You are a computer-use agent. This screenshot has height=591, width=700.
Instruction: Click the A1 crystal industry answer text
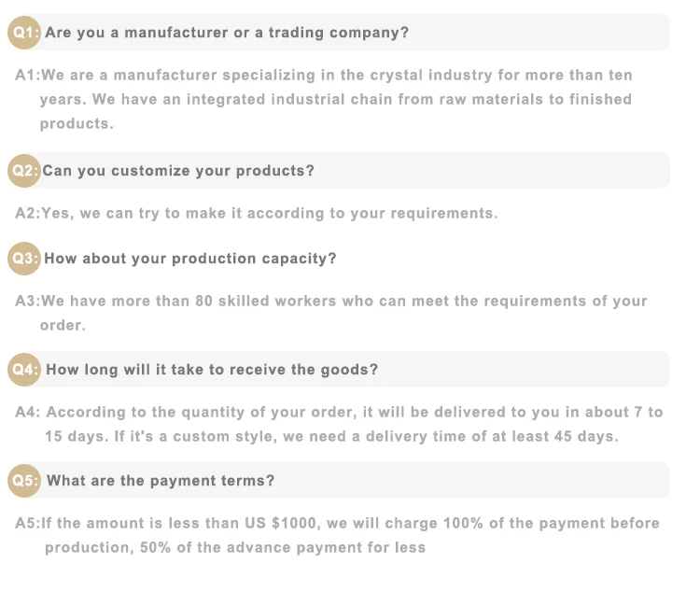point(324,99)
